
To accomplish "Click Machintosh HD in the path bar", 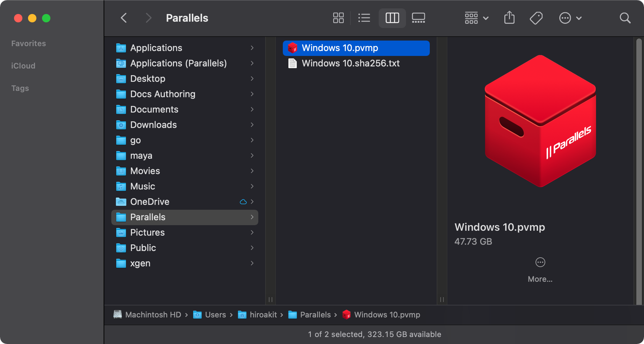I will (x=153, y=315).
